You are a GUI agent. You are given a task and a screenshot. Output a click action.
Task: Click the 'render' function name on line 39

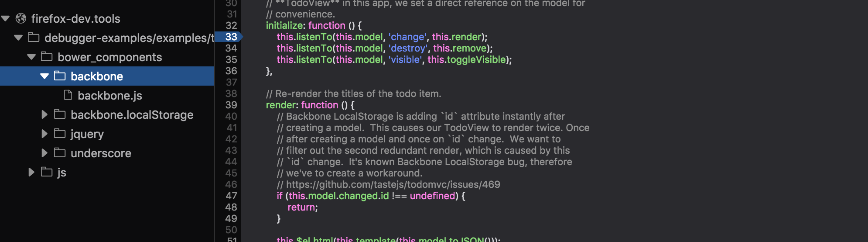point(281,105)
